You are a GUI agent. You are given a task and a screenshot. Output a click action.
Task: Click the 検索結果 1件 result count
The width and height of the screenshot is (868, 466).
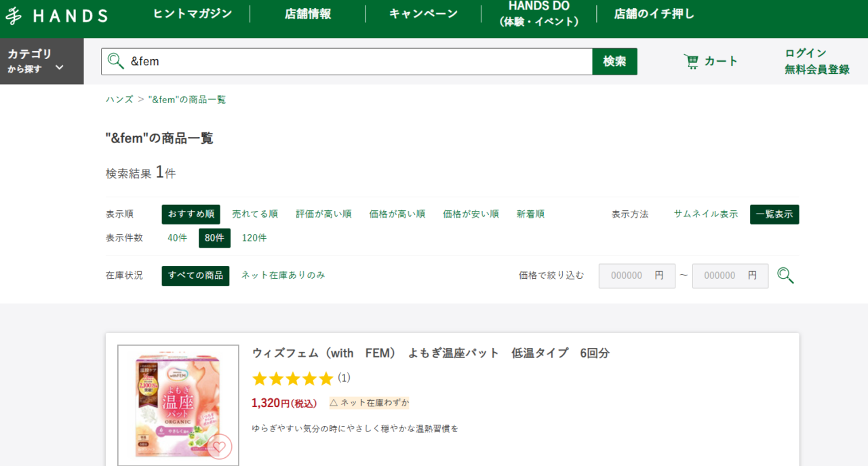[140, 172]
